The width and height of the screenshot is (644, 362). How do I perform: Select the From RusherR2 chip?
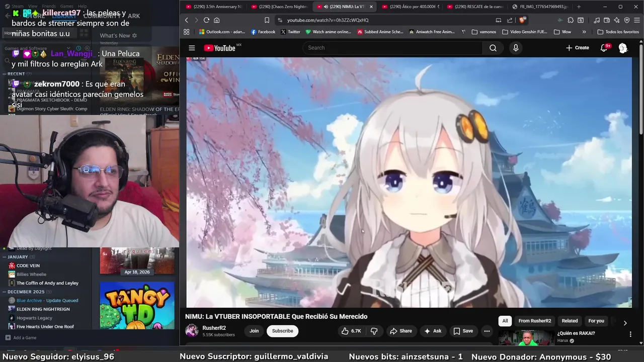[x=534, y=321]
